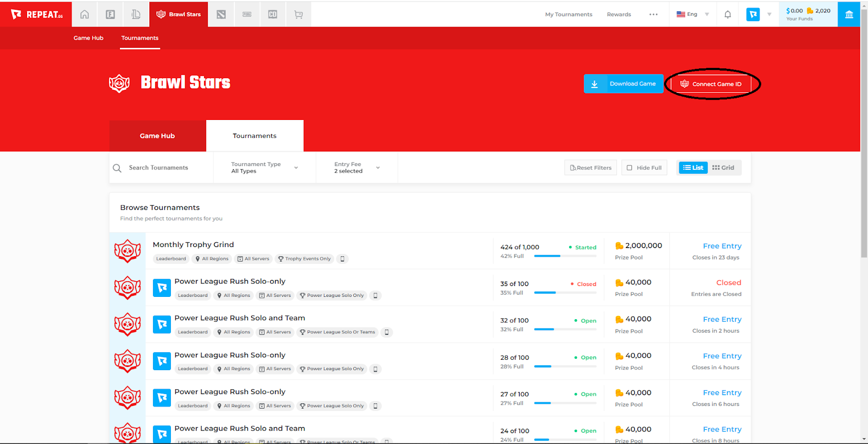Open the three-dots more menu
Image resolution: width=868 pixels, height=444 pixels.
point(653,15)
